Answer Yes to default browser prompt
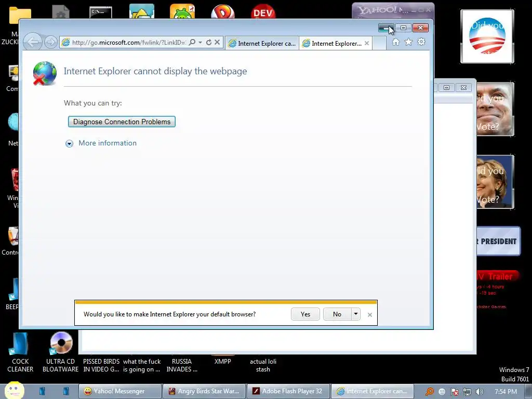Screen dimensions: 532x399 pos(305,314)
